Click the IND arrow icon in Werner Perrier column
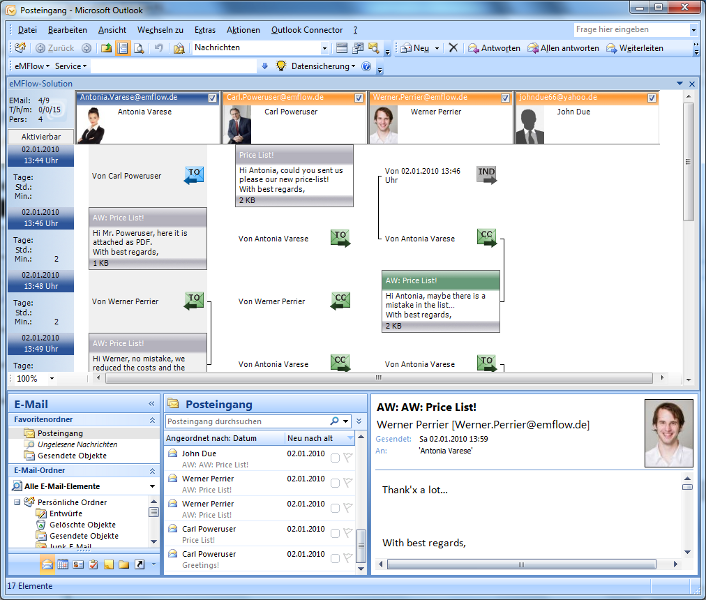The image size is (706, 600). (487, 175)
